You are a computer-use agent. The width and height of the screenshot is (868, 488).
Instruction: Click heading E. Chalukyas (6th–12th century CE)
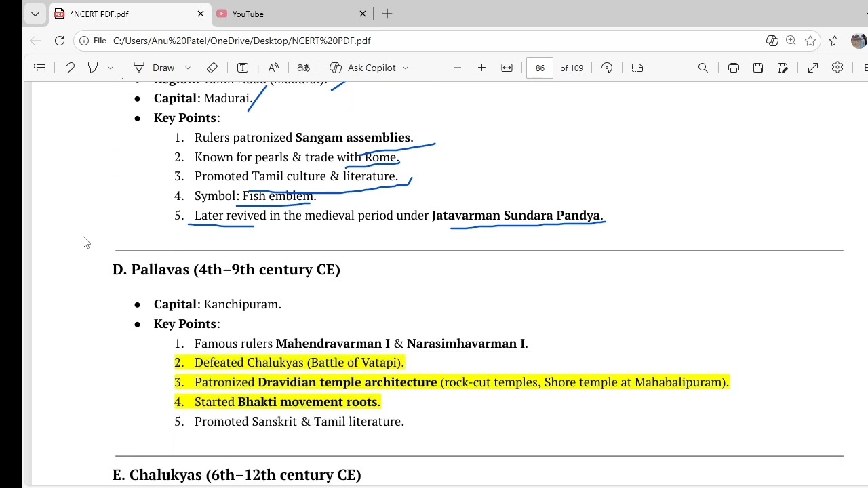click(x=237, y=475)
